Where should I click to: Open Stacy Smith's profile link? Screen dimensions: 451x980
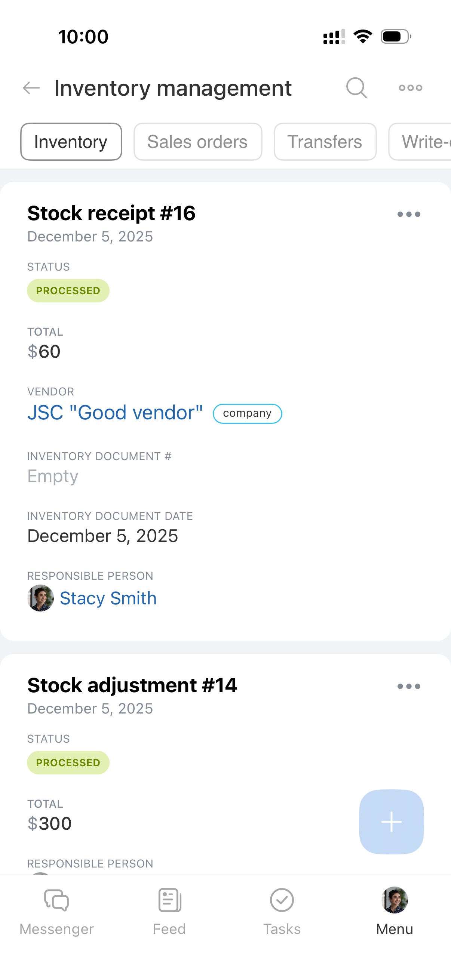108,598
